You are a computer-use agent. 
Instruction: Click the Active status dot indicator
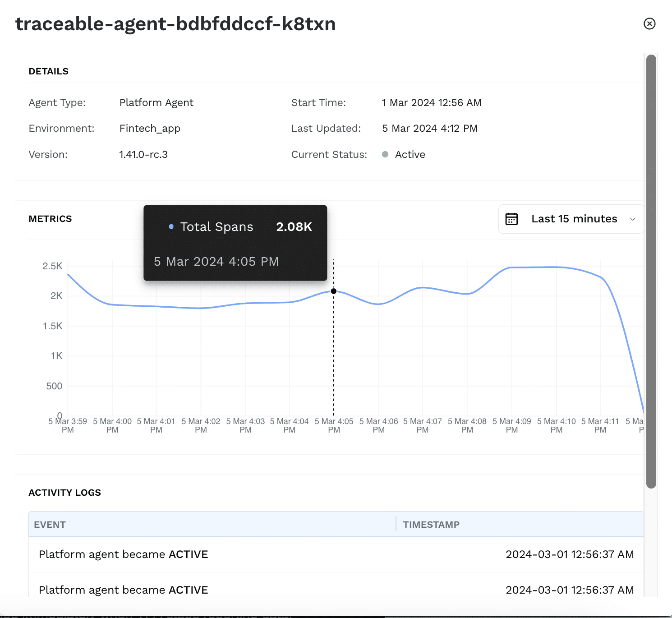tap(385, 154)
